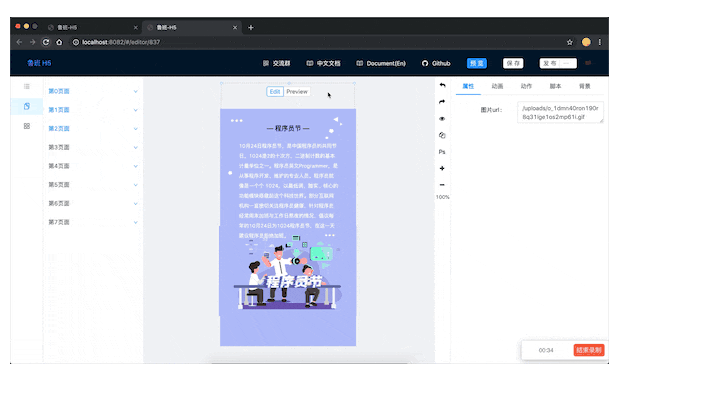Viewport: 702px width, 397px height.
Task: Open Document(En) link
Action: point(381,64)
